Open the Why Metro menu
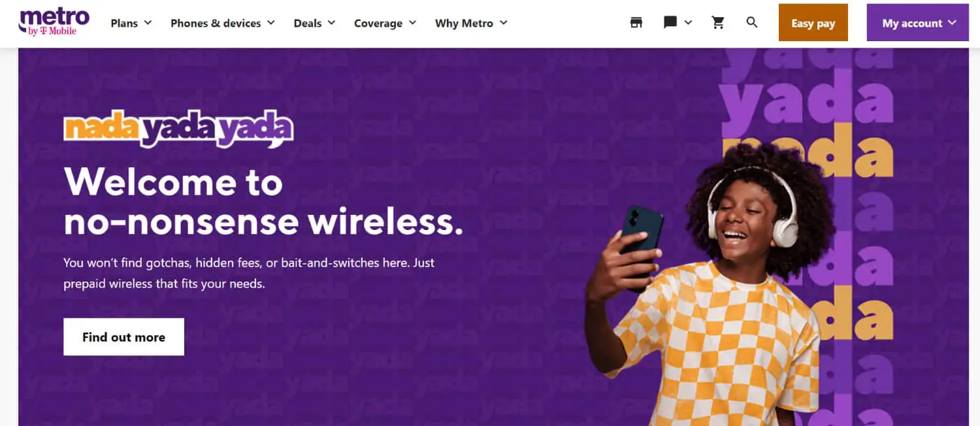 pyautogui.click(x=471, y=23)
